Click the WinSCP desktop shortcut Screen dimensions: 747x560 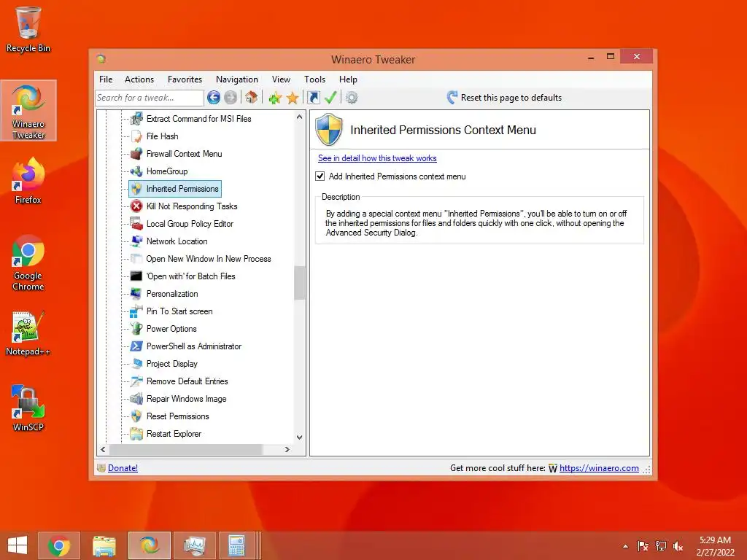point(28,408)
